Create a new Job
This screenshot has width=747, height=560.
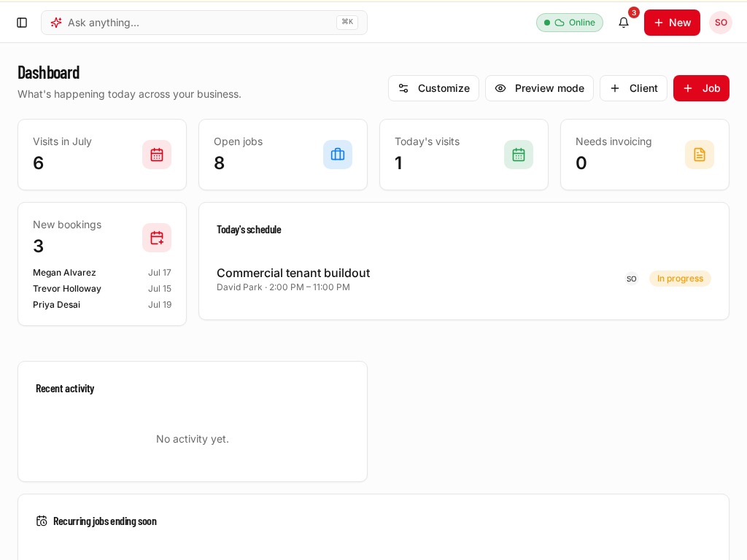[701, 88]
